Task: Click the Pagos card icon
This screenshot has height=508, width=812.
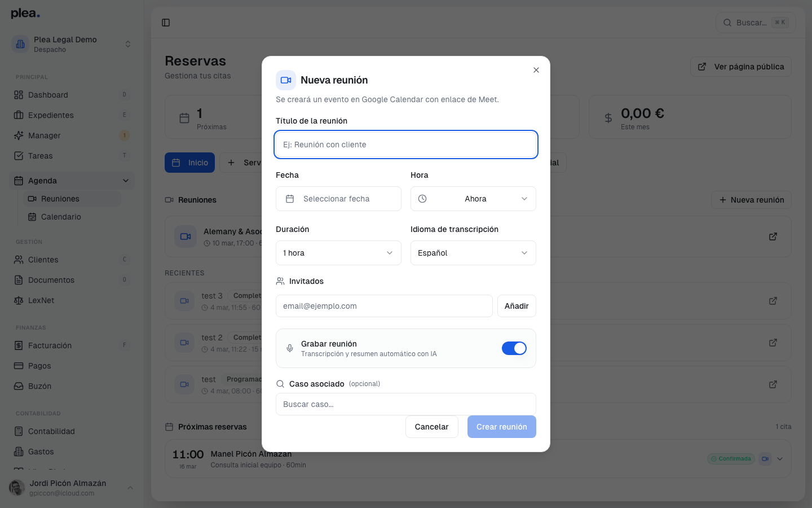Action: (x=19, y=366)
